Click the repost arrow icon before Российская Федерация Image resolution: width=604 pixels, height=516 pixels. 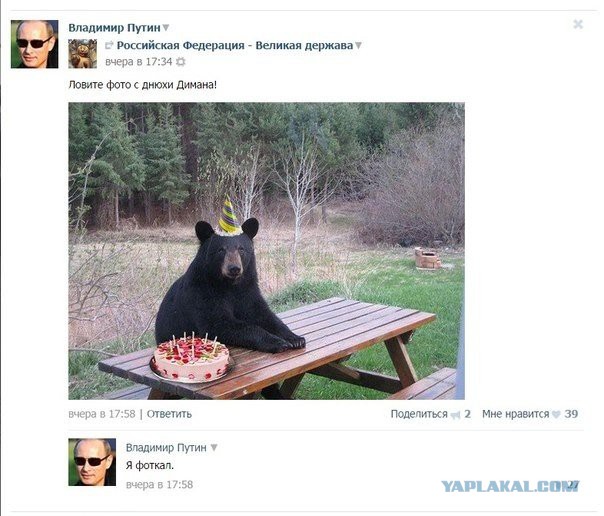coord(109,45)
